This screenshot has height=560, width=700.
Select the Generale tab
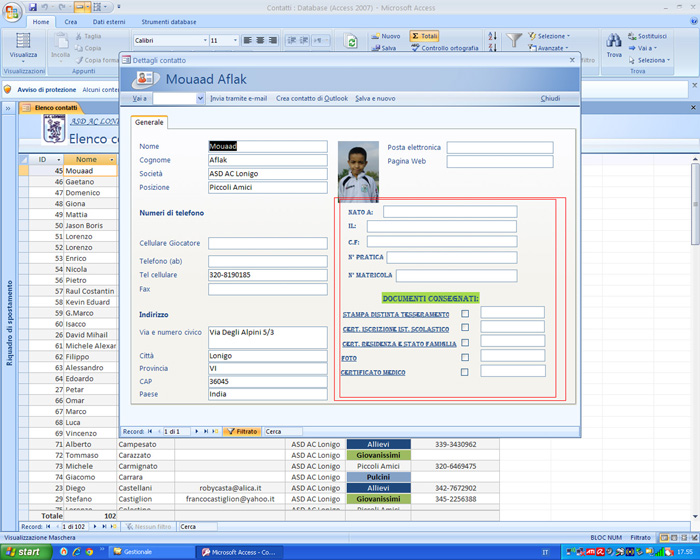[x=149, y=122]
